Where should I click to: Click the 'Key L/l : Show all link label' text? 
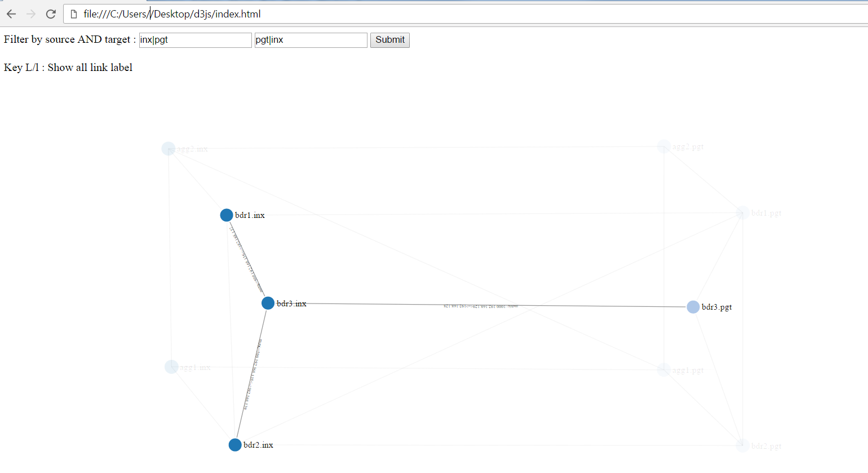pos(68,67)
